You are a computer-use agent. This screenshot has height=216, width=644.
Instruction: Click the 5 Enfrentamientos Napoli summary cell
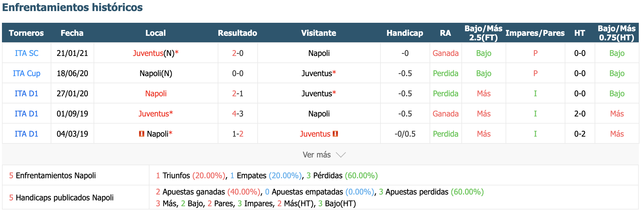click(x=75, y=175)
